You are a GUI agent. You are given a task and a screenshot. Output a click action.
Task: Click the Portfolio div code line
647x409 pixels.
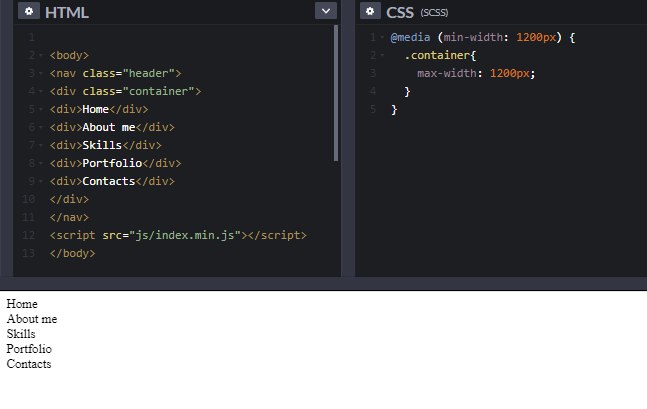coord(115,163)
